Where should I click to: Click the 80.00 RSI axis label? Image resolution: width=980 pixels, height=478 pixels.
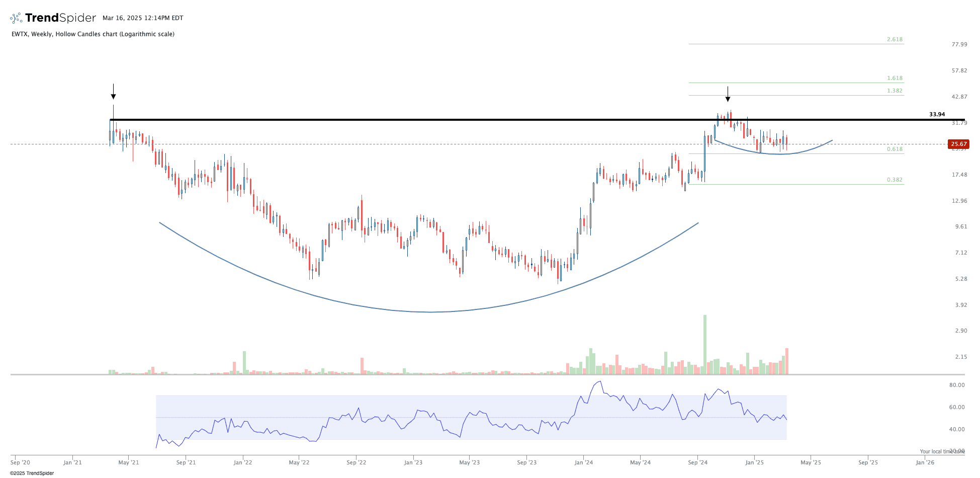click(x=956, y=385)
